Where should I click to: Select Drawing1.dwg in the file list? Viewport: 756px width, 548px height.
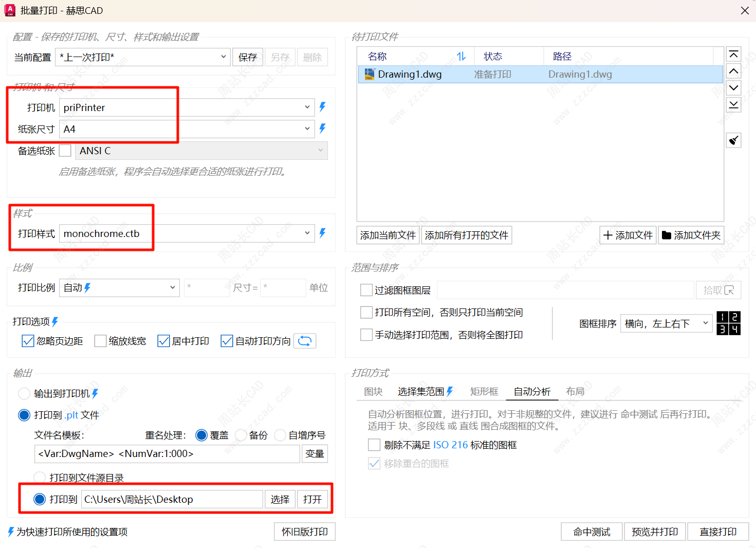410,75
